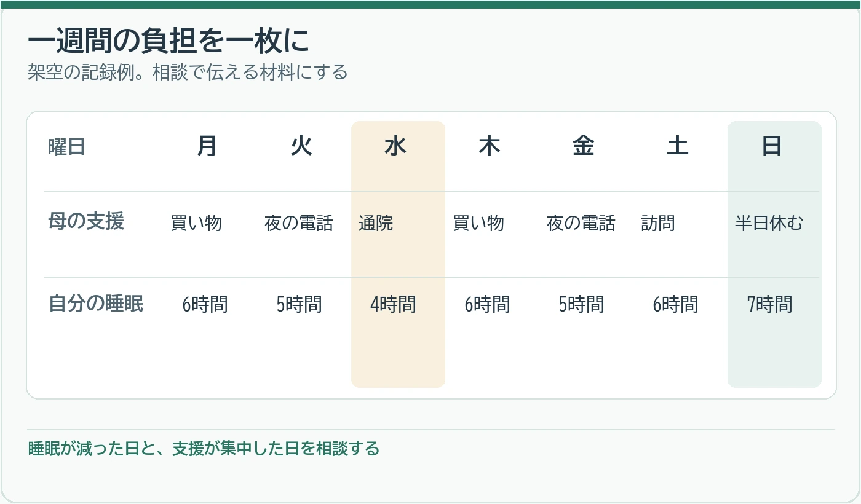Select the subtitle starting with 架空の記録例
861x504 pixels.
[x=188, y=73]
